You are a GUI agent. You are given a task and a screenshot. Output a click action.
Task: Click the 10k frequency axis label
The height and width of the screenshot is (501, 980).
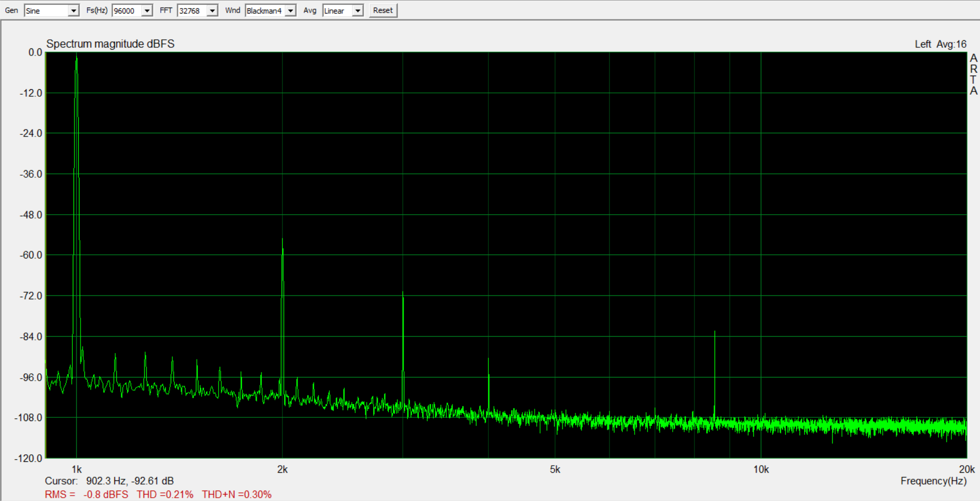(x=761, y=469)
